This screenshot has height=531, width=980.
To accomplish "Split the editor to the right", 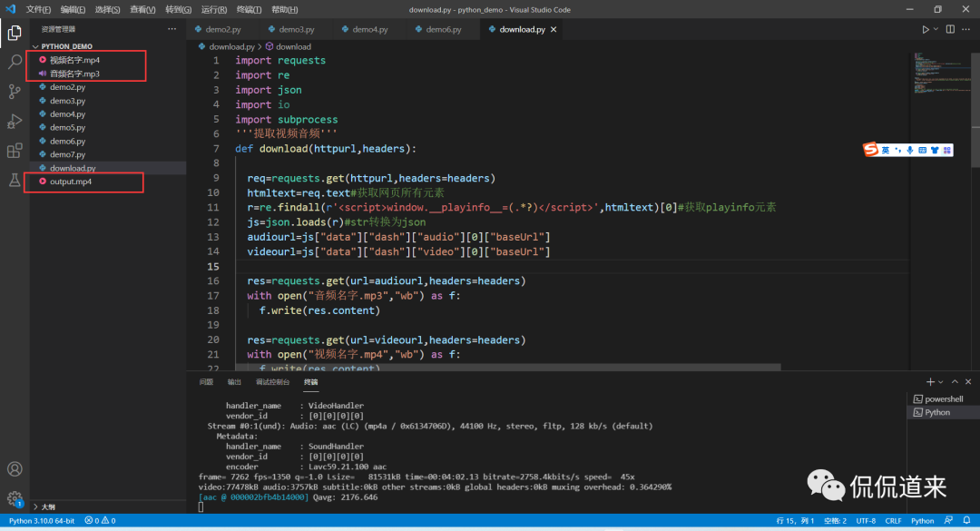I will tap(950, 29).
